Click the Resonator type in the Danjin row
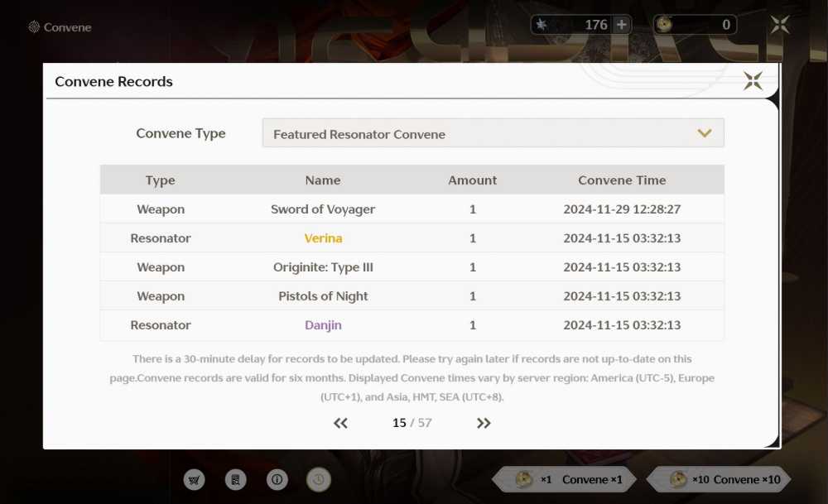Image resolution: width=828 pixels, height=504 pixels. point(161,325)
